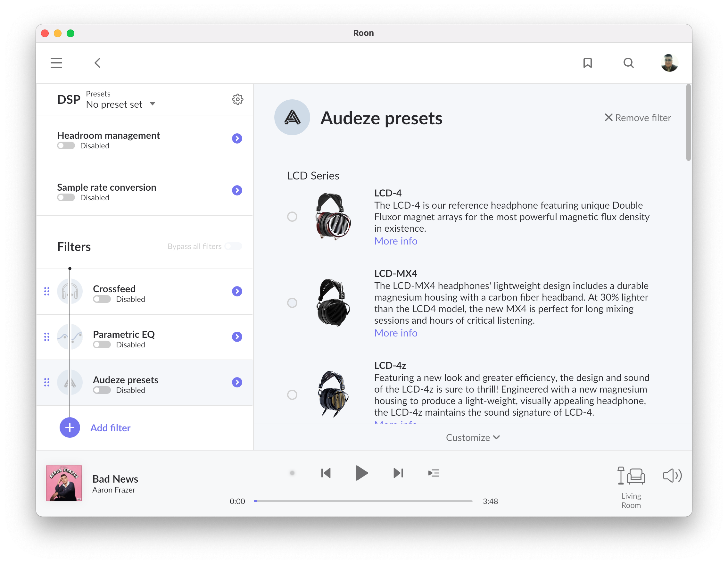Open the volume speaker control
The image size is (728, 564).
coord(672,475)
